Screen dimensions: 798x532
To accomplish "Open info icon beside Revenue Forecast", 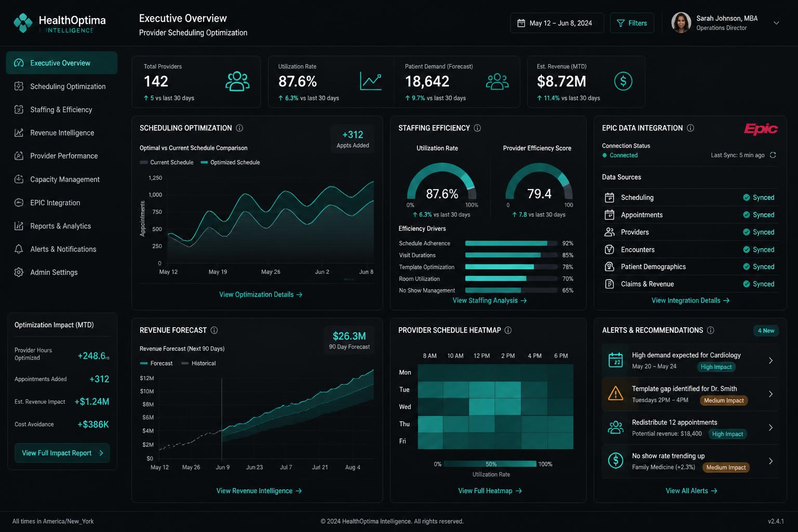I will pos(214,330).
